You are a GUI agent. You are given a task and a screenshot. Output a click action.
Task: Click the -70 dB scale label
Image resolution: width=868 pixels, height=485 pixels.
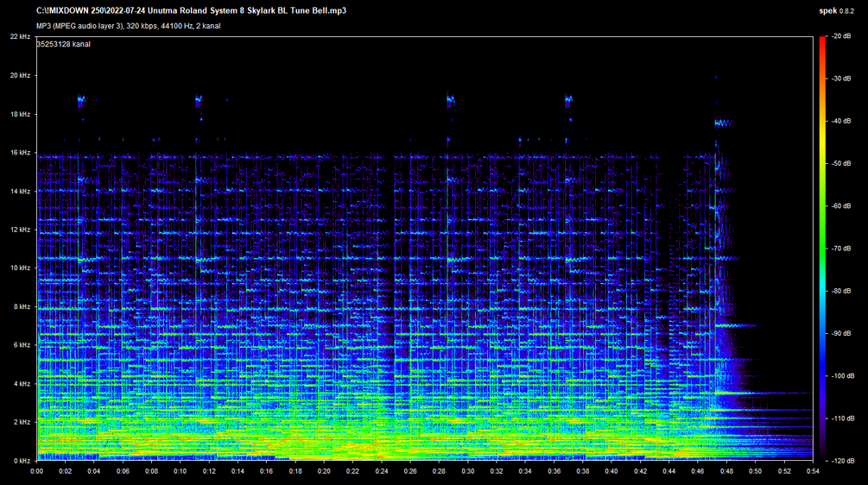click(841, 249)
